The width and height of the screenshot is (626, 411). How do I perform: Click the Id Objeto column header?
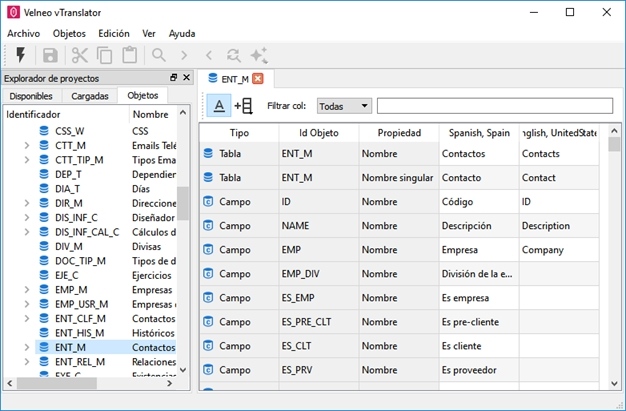[x=319, y=133]
